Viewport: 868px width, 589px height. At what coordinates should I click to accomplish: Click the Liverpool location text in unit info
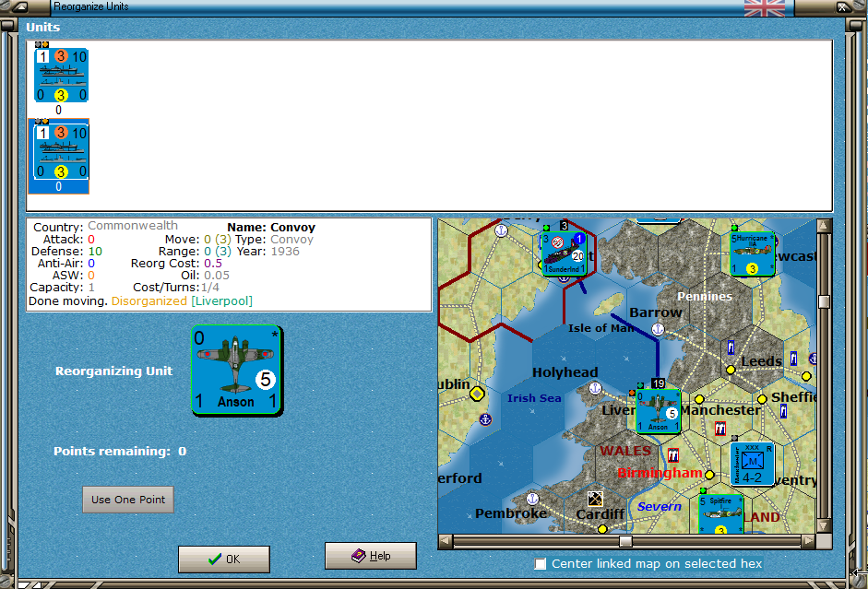point(221,300)
